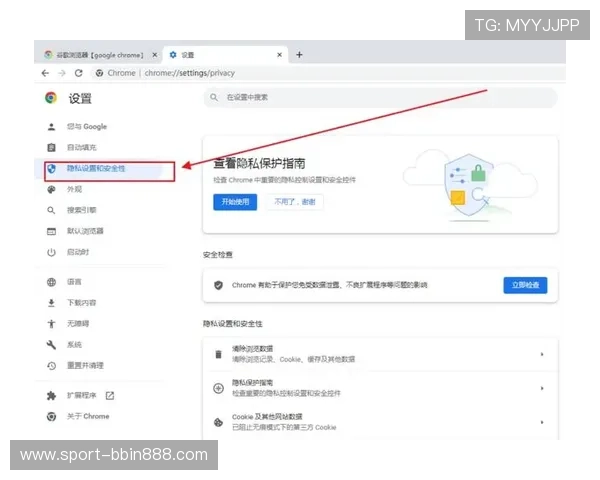Click the globe icon for 语言

pos(51,282)
